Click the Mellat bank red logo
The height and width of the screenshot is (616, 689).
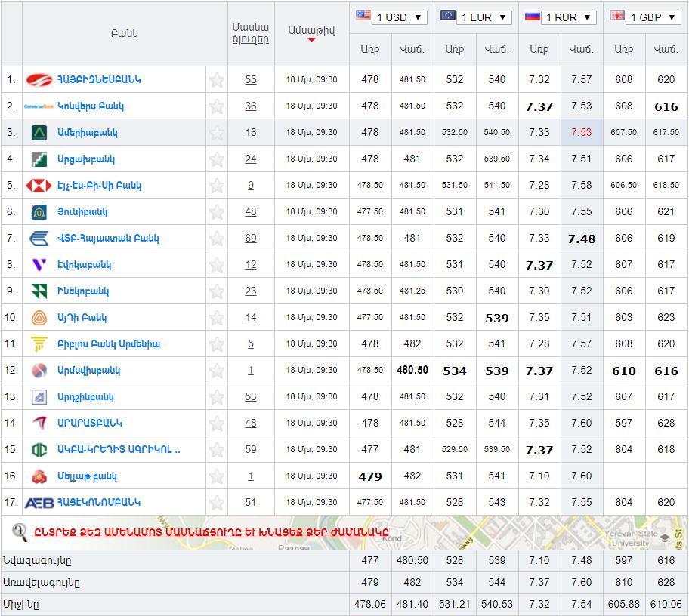pos(39,476)
